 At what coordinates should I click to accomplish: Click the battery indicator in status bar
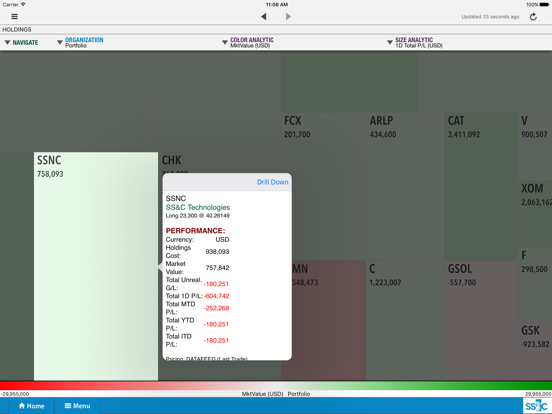point(544,5)
